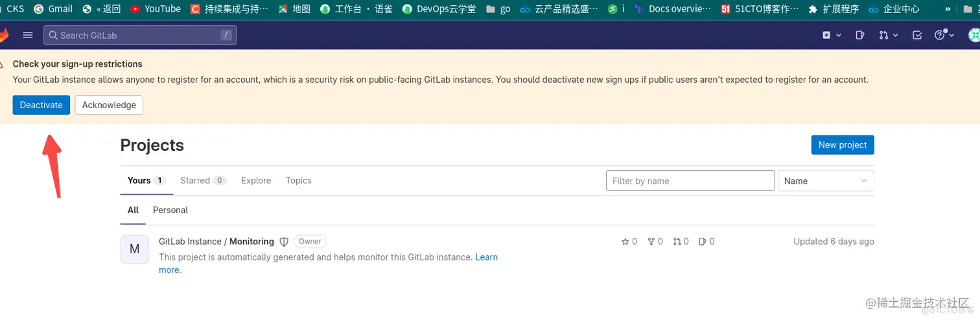Open the Issues icon in header
The height and width of the screenshot is (320, 980).
(860, 35)
